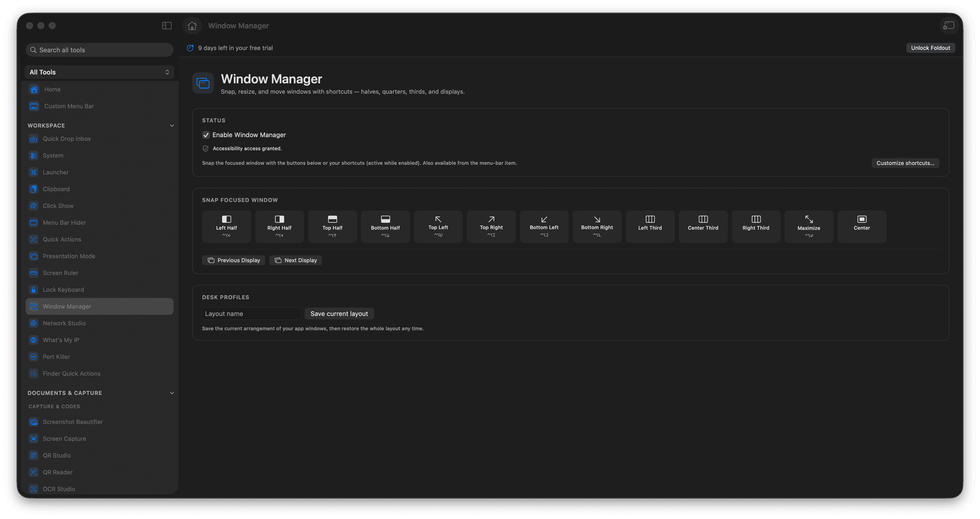
Task: Open Home in the sidebar
Action: (x=100, y=89)
